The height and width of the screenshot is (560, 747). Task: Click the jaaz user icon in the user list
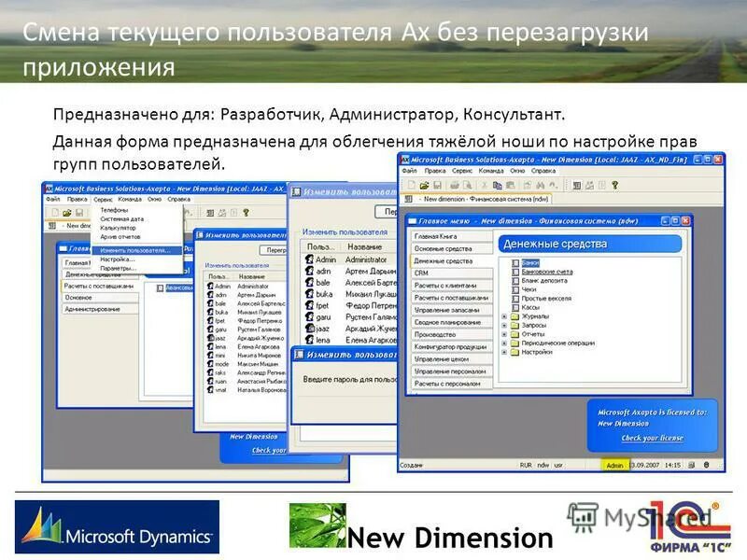coord(310,328)
